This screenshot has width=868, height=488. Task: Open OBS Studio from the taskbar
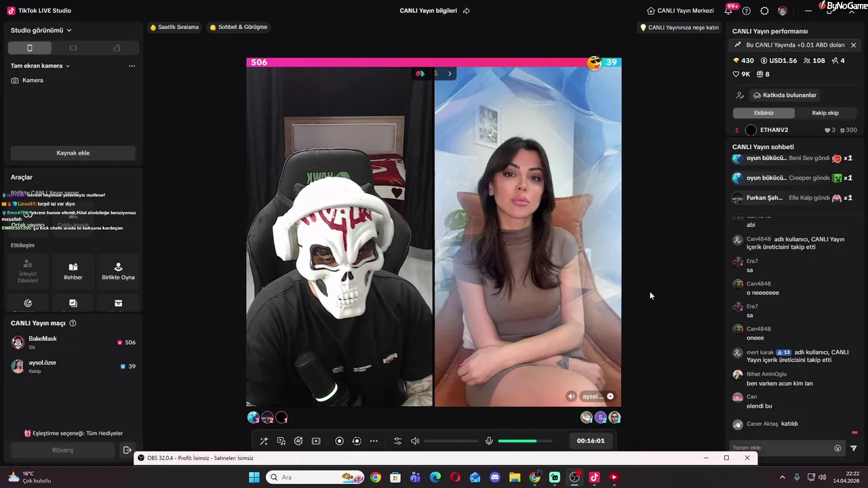click(x=574, y=477)
